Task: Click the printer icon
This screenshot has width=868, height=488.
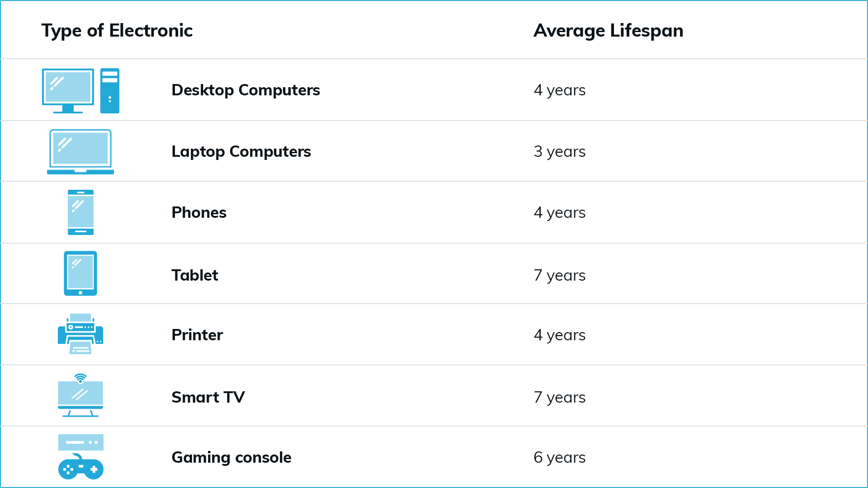Action: point(80,334)
